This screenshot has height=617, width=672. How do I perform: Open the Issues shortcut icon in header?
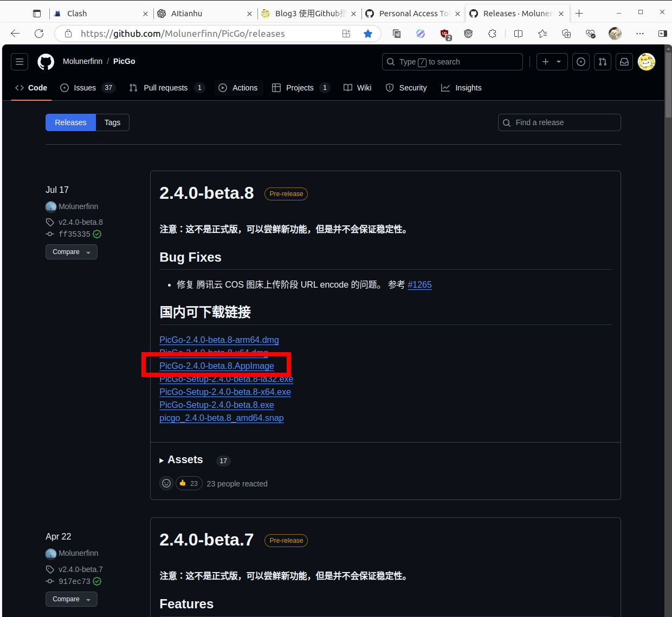pyautogui.click(x=581, y=62)
